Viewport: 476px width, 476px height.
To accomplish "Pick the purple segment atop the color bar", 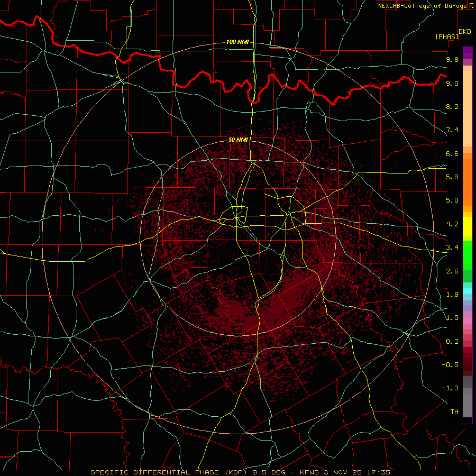I will [467, 53].
